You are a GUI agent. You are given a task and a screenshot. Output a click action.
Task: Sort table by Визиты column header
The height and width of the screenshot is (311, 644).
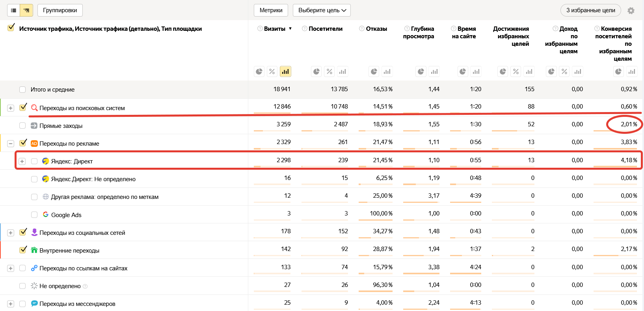point(275,29)
